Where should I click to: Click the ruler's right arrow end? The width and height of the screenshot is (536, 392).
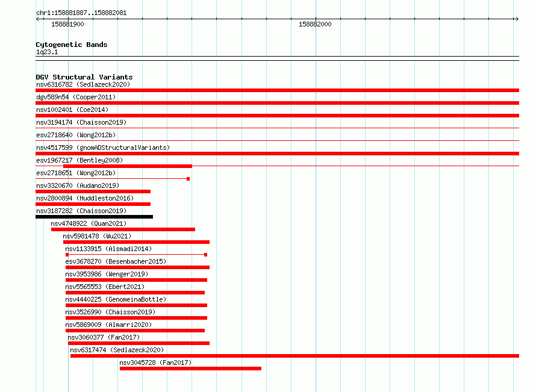coord(517,19)
